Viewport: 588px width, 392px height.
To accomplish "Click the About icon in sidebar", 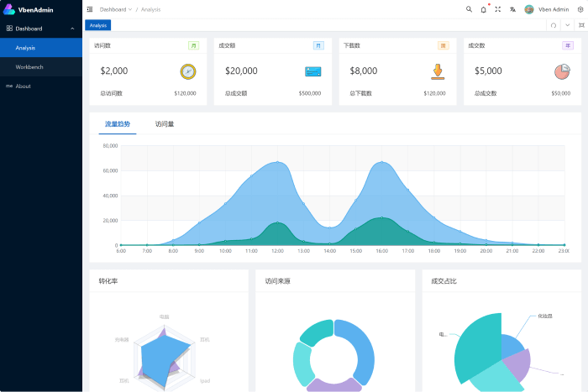I will [9, 86].
